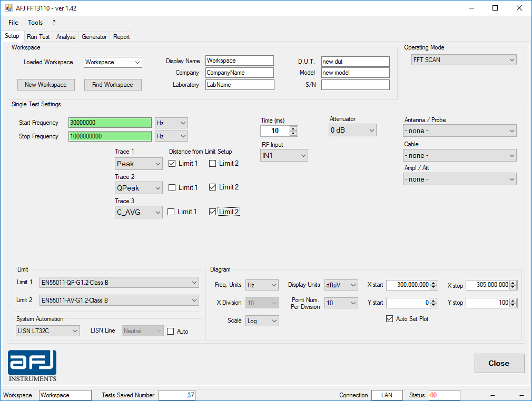The width and height of the screenshot is (532, 401).
Task: Open the Tools menu
Action: point(35,23)
